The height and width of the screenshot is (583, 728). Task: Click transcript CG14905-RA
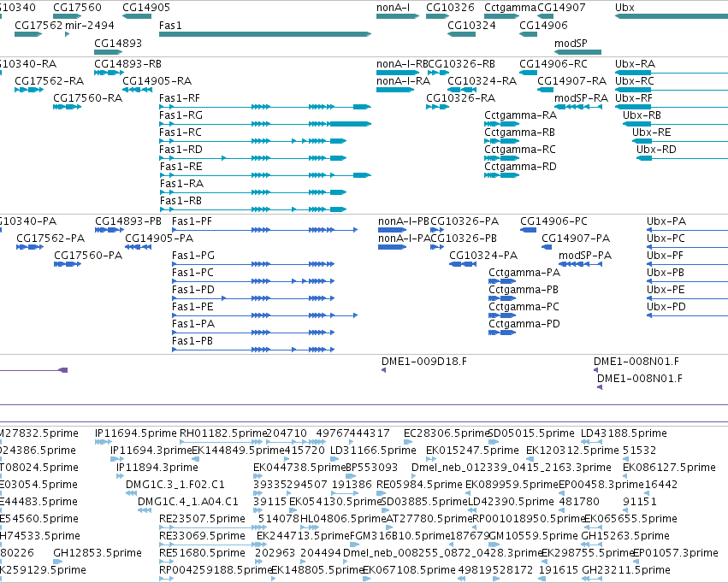(x=138, y=90)
